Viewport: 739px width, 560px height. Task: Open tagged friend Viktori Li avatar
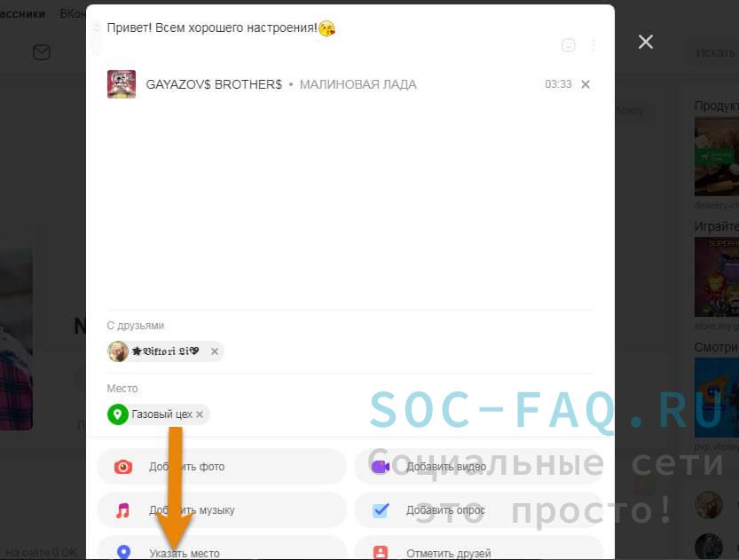pos(118,351)
